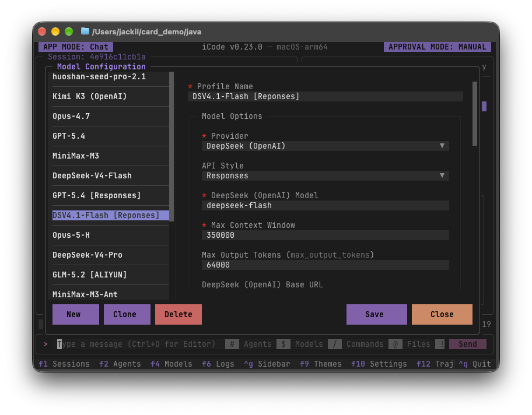
Task: Click the Session: 4e916c11cb1a label
Action: click(97, 57)
